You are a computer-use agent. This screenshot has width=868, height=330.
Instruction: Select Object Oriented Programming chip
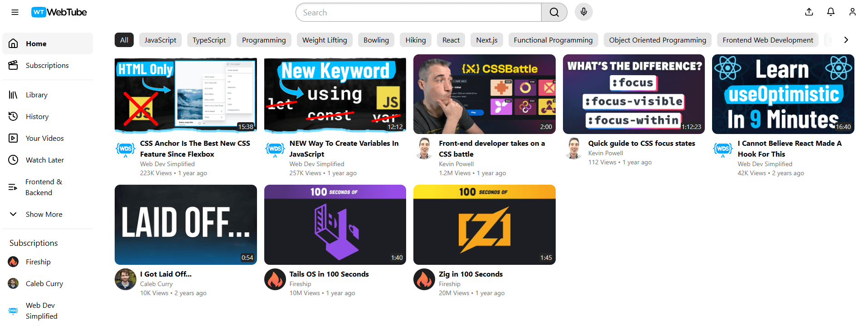658,40
